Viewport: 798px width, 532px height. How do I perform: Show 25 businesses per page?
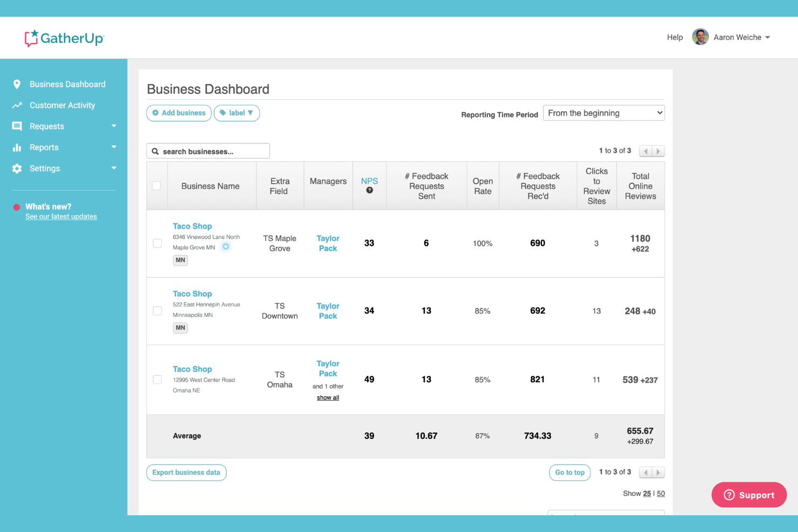647,494
